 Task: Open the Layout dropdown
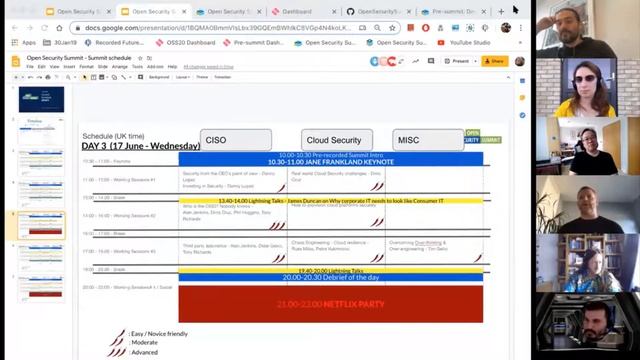182,77
